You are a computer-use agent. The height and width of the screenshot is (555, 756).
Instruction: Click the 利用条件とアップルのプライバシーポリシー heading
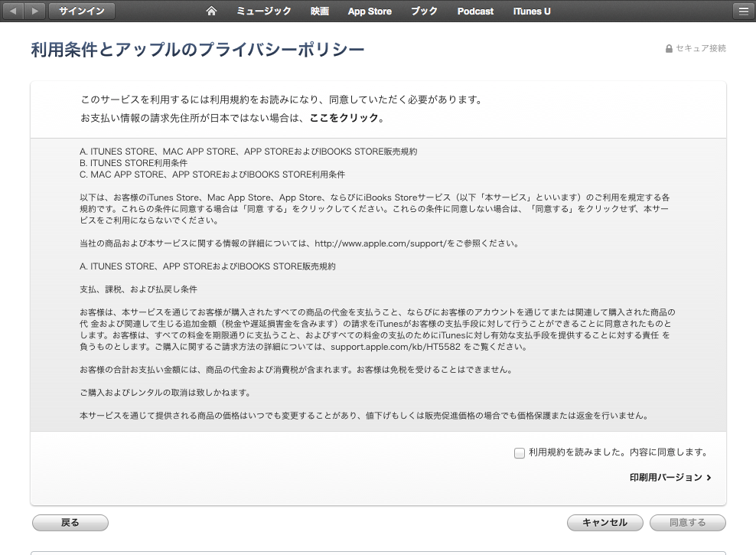pos(197,50)
